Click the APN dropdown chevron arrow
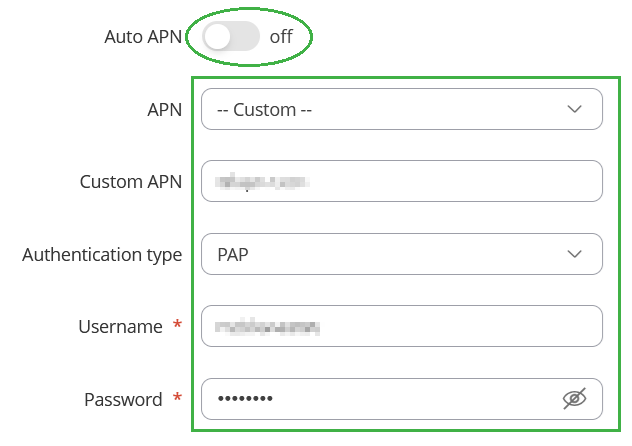632x446 pixels. pos(574,109)
